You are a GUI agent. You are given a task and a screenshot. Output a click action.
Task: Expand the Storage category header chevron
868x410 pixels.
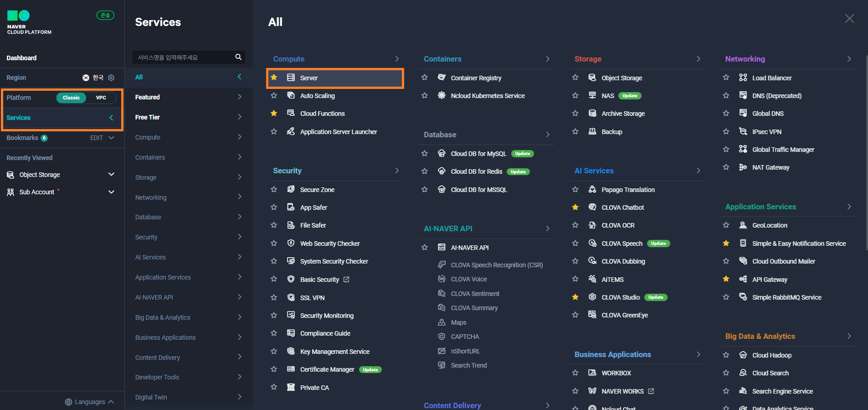[x=699, y=59]
